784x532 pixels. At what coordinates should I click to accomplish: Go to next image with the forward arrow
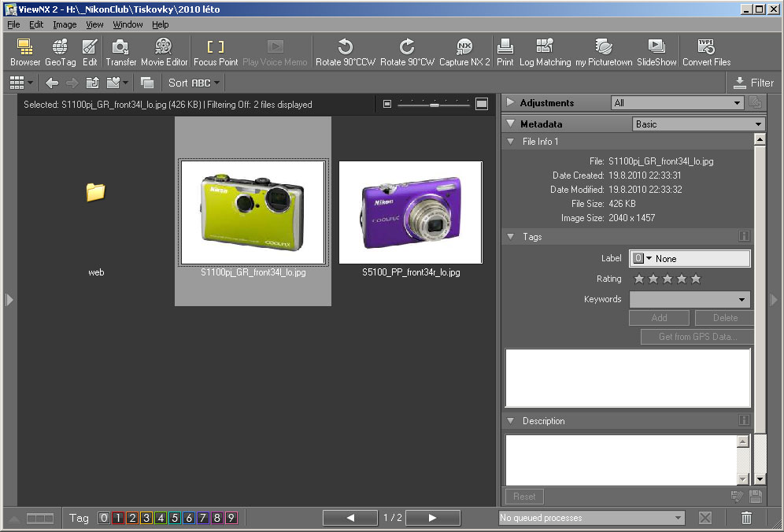(x=432, y=518)
